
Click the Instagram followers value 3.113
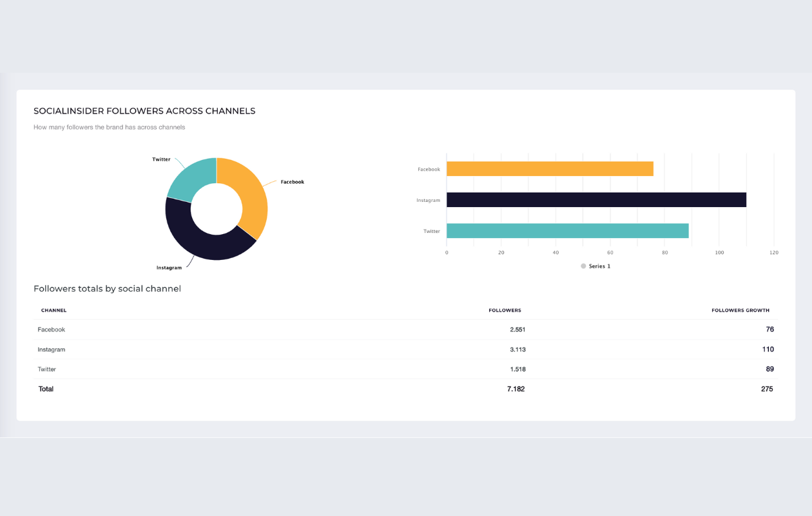point(517,350)
